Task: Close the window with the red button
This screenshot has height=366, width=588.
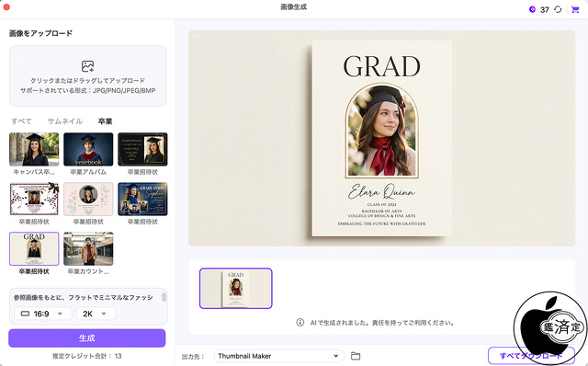Action: [x=6, y=6]
